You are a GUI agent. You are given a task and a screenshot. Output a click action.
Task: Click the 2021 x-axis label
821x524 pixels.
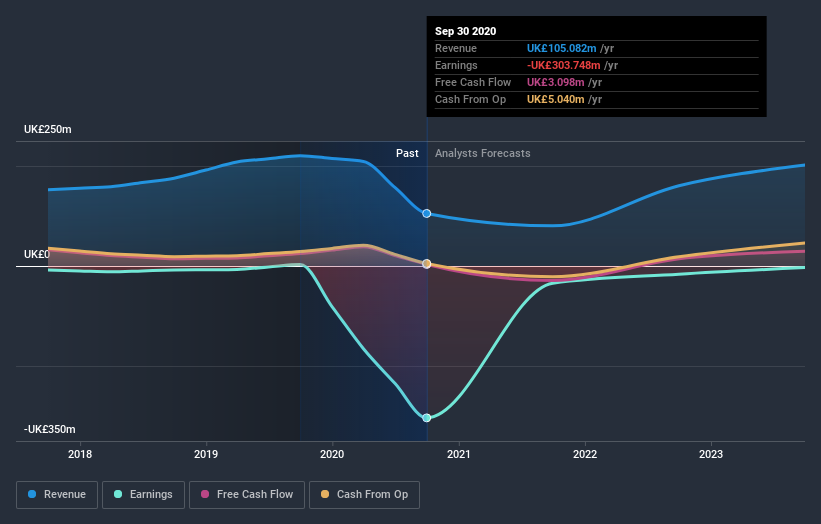[x=459, y=454]
